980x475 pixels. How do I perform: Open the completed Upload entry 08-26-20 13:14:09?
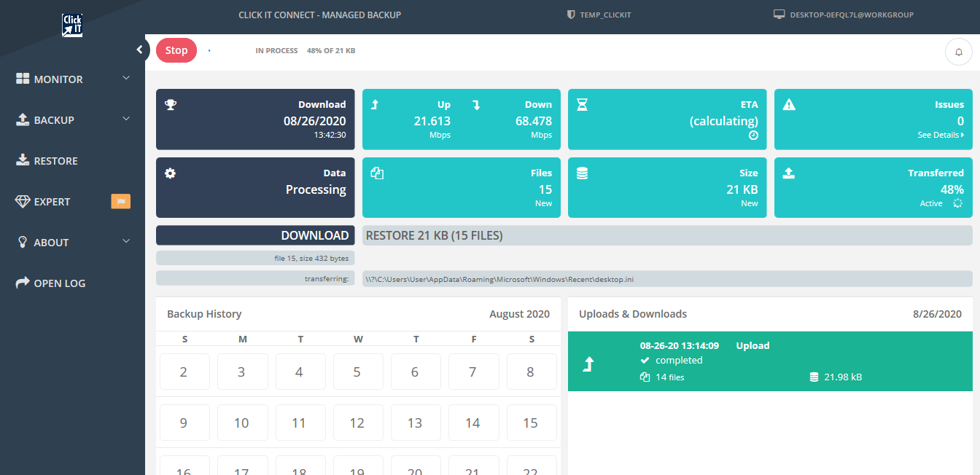click(x=770, y=361)
